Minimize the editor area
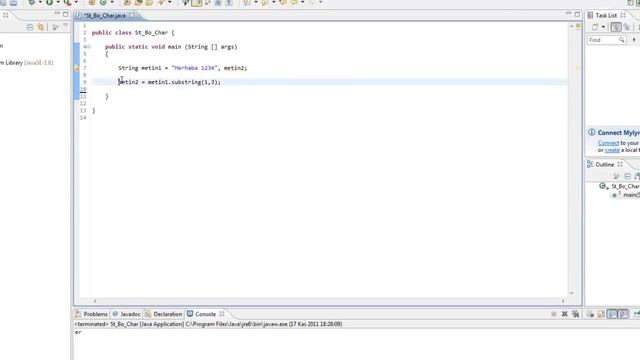This screenshot has height=360, width=640. click(568, 14)
